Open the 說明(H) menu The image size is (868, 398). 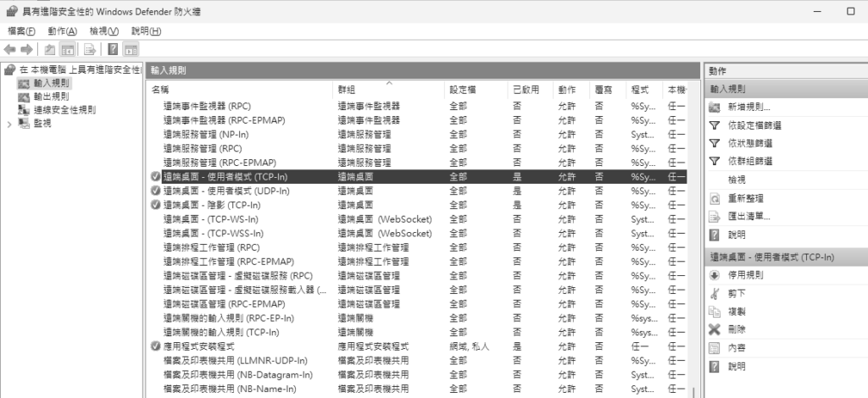click(x=146, y=31)
